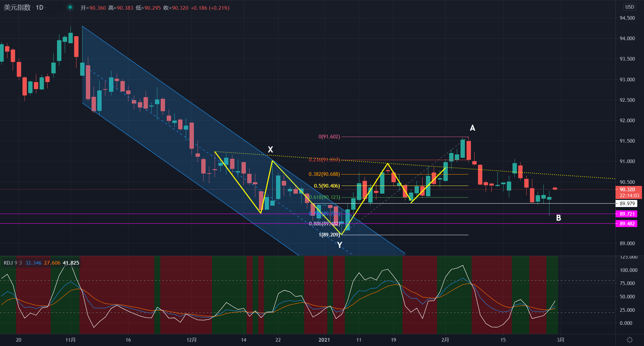Click the 高=90.383 high price readout
The height and width of the screenshot is (346, 644).
point(121,8)
